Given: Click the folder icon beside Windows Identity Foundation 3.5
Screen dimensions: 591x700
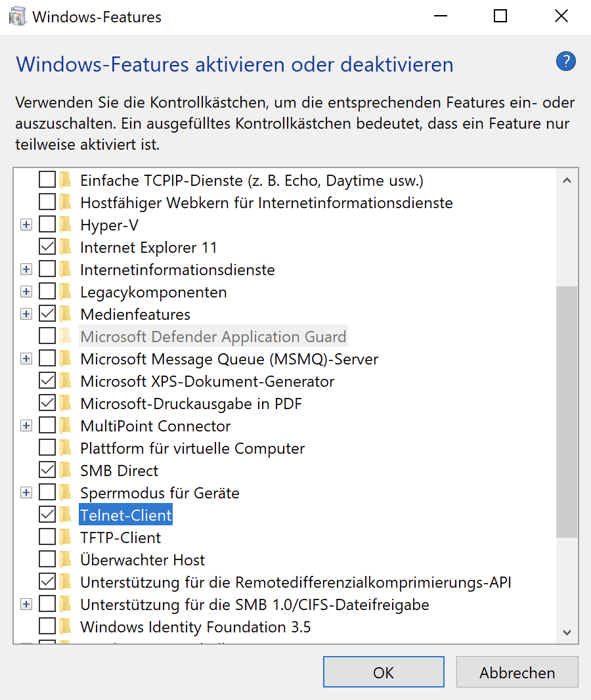Looking at the screenshot, I should point(66,626).
